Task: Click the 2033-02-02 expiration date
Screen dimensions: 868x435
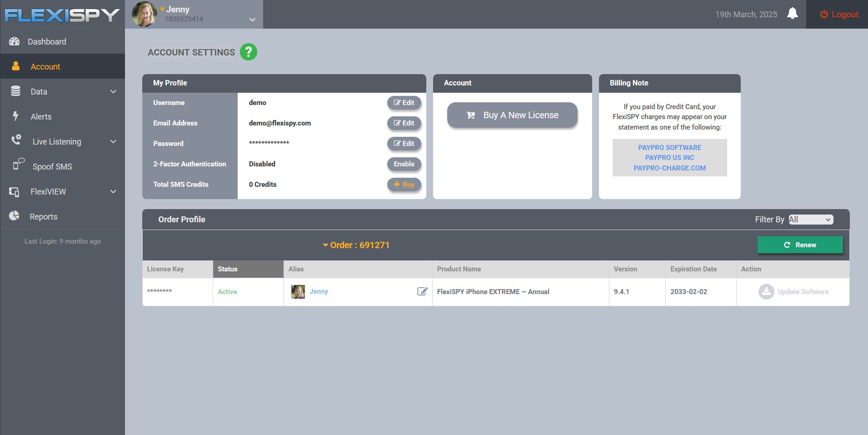Action: tap(688, 292)
